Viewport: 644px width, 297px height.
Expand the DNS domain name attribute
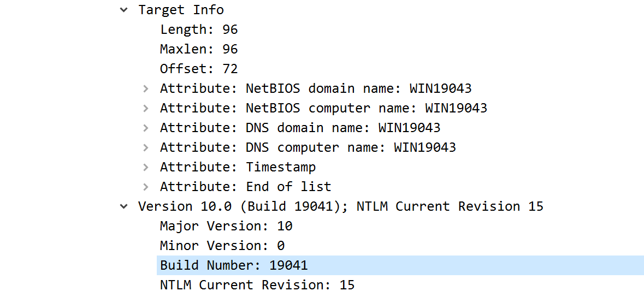146,128
